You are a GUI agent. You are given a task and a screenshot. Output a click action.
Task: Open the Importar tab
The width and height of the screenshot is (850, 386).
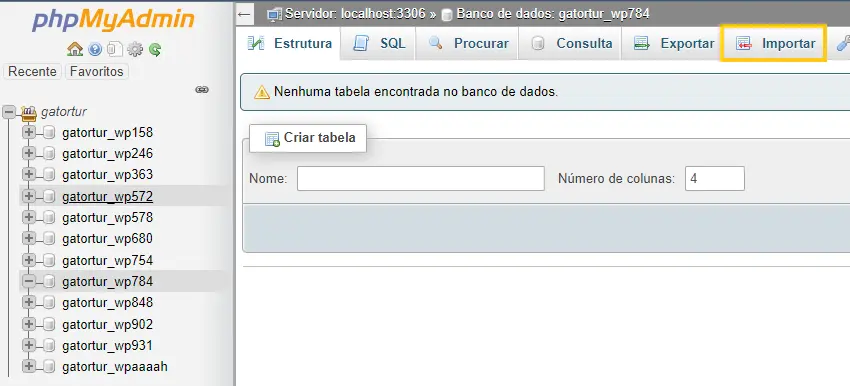coord(773,43)
